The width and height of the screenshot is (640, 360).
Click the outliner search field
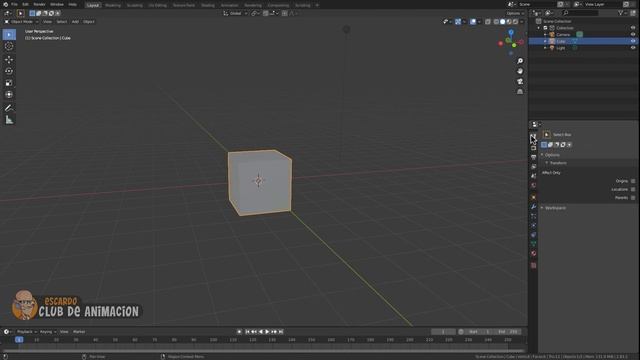[580, 13]
